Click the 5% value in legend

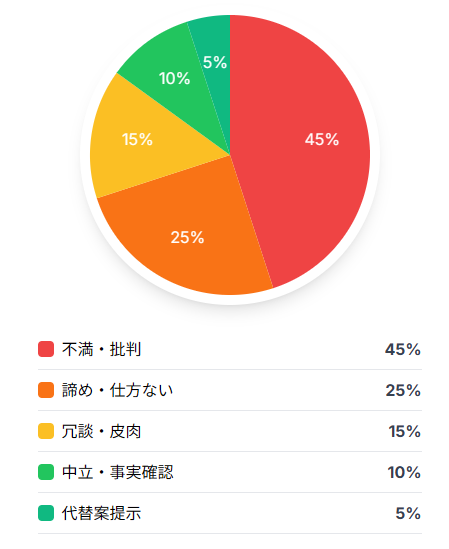tap(408, 513)
